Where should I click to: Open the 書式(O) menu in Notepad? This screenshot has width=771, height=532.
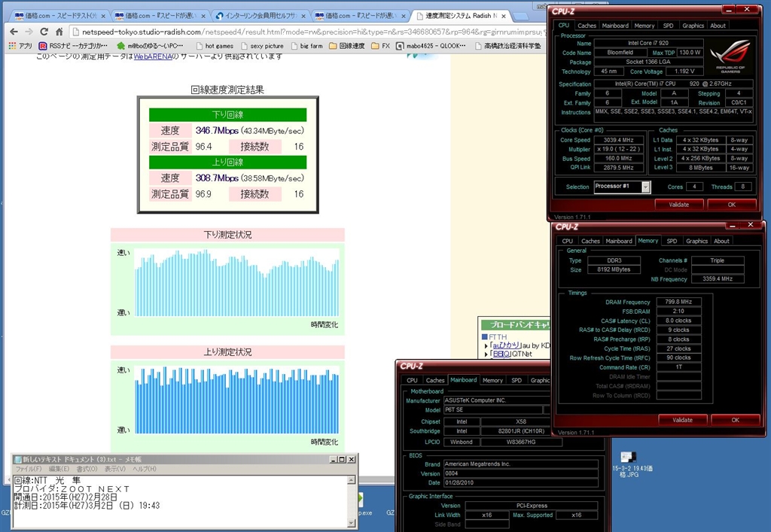[x=87, y=469]
